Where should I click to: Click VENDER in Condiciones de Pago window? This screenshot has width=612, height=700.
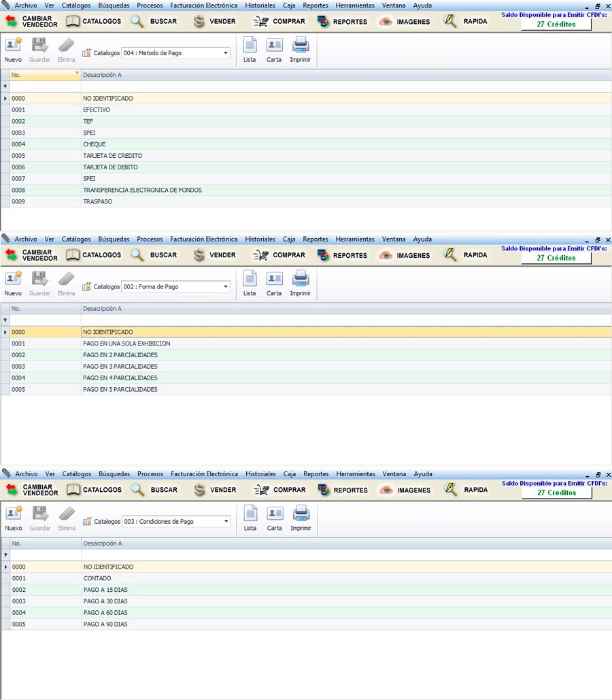[215, 490]
